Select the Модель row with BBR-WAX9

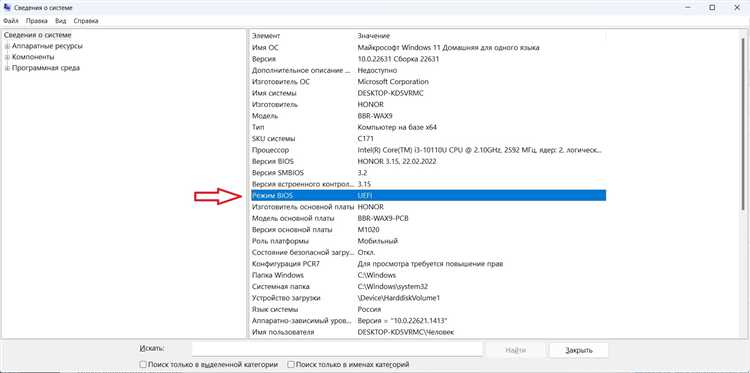428,116
